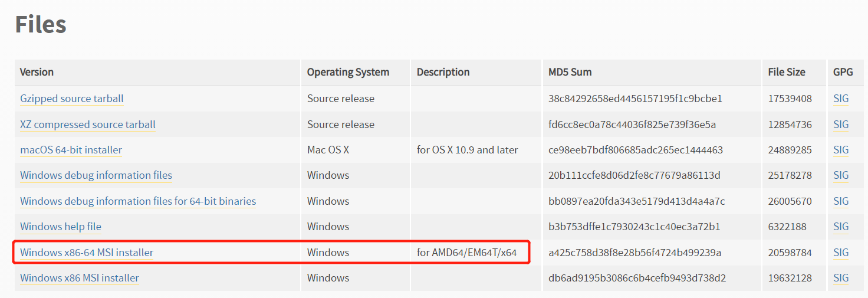Viewport: 868px width, 298px height.
Task: Click the macOS 64-bit installer link
Action: (x=71, y=150)
